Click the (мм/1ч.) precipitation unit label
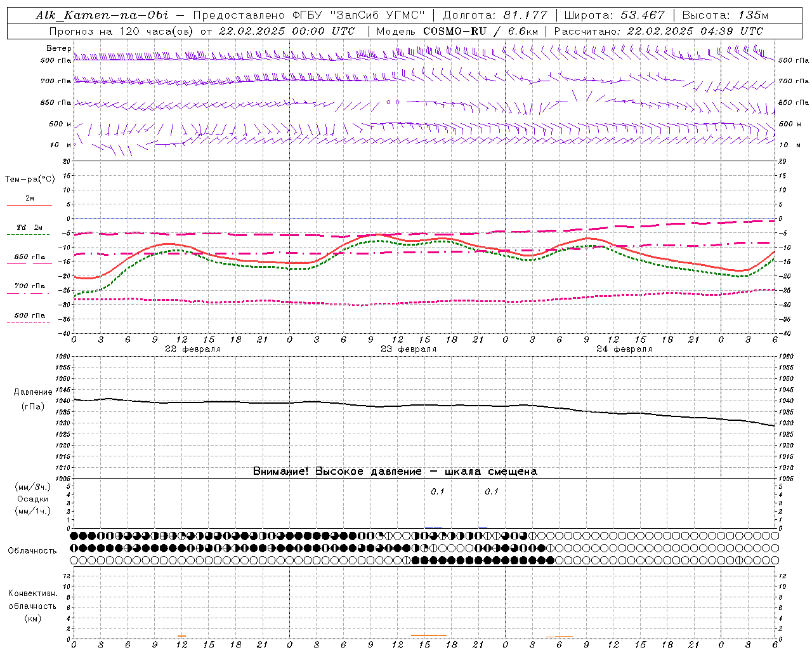 pyautogui.click(x=33, y=511)
